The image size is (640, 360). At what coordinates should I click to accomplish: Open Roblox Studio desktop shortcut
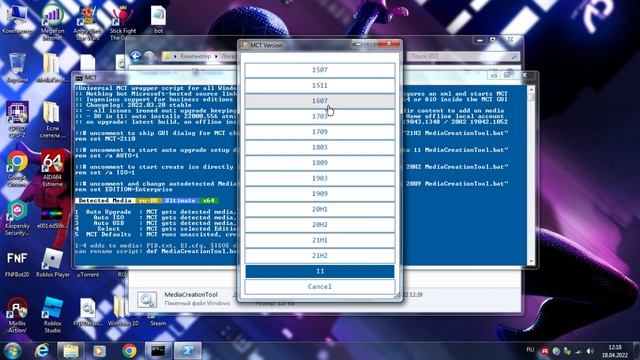52,315
